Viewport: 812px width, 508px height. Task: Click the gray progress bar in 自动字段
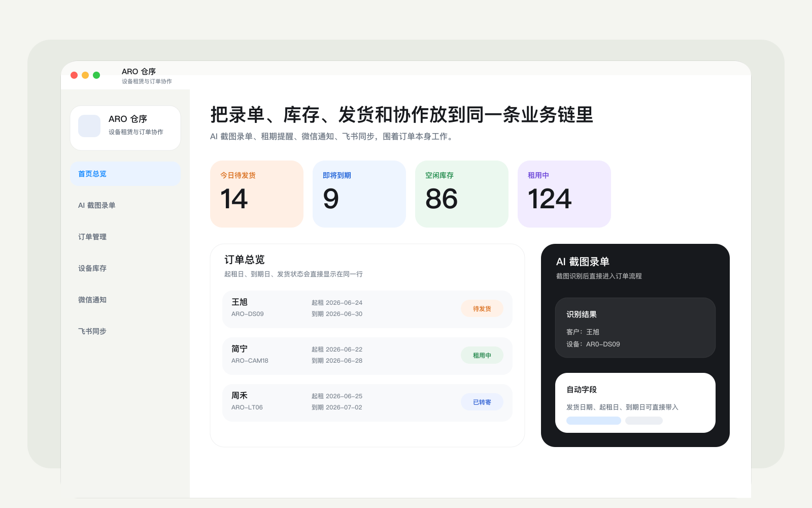point(644,421)
